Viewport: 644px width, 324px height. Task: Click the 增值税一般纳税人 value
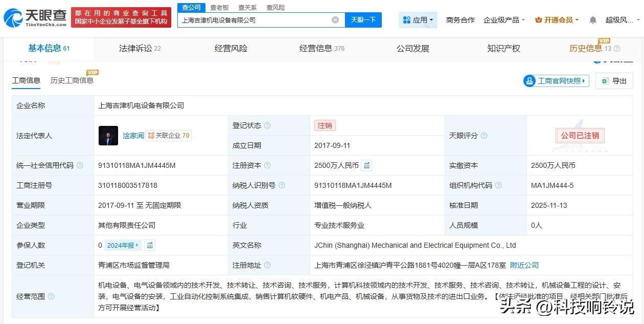[343, 205]
